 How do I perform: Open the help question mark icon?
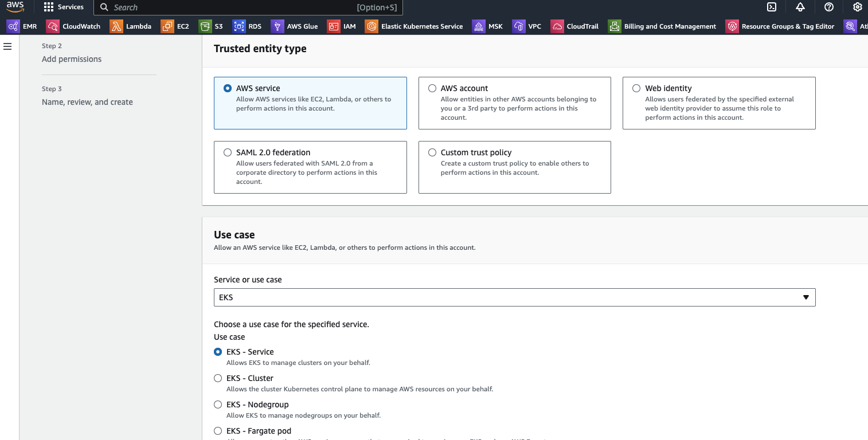(x=829, y=7)
